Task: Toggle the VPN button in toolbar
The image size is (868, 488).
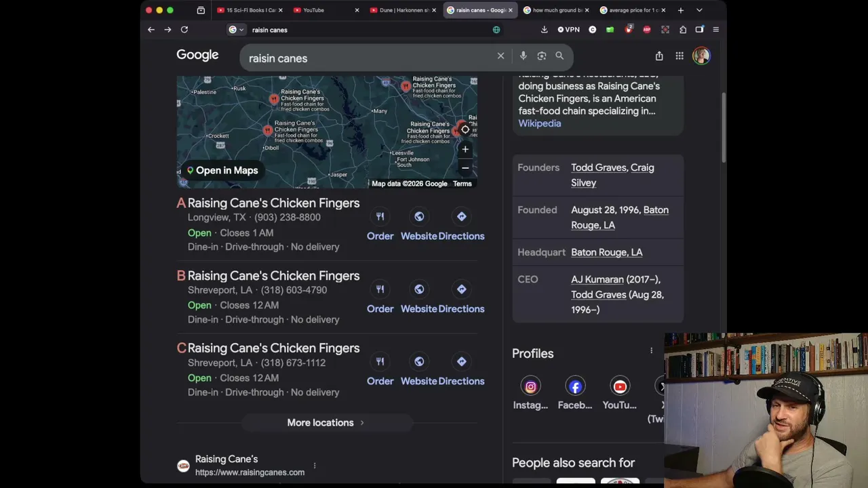Action: [x=569, y=30]
